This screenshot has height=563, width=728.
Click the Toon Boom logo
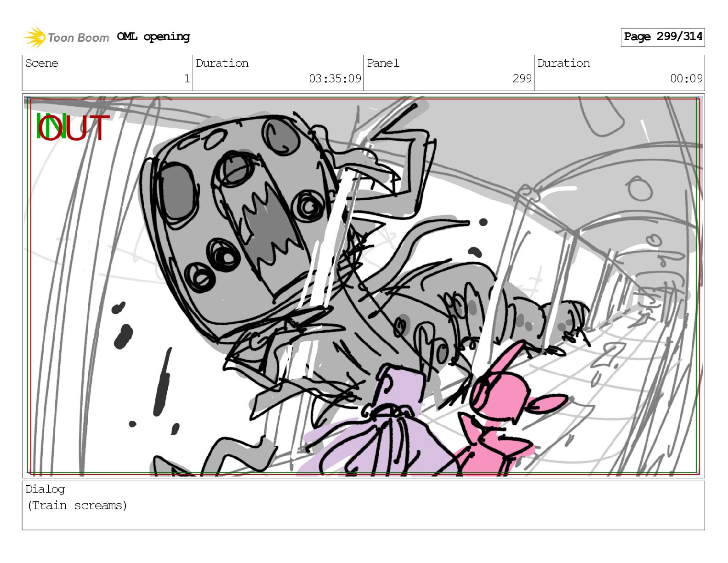pyautogui.click(x=67, y=37)
